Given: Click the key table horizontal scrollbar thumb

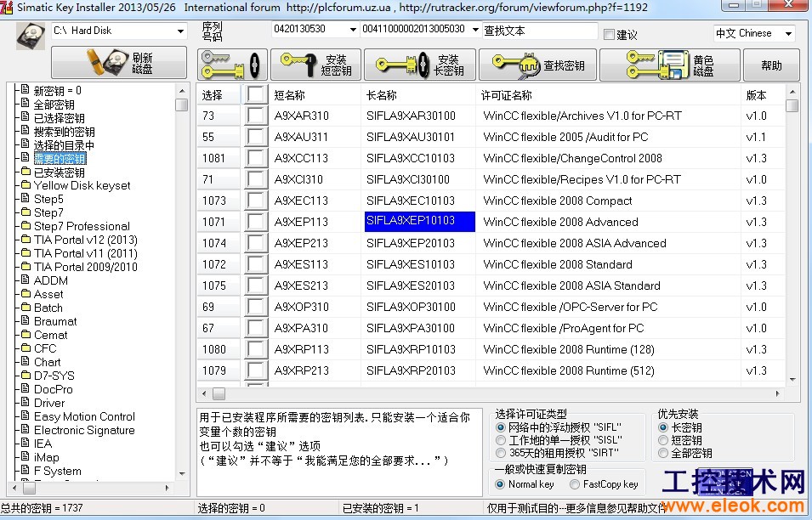Looking at the screenshot, I should pos(219,393).
